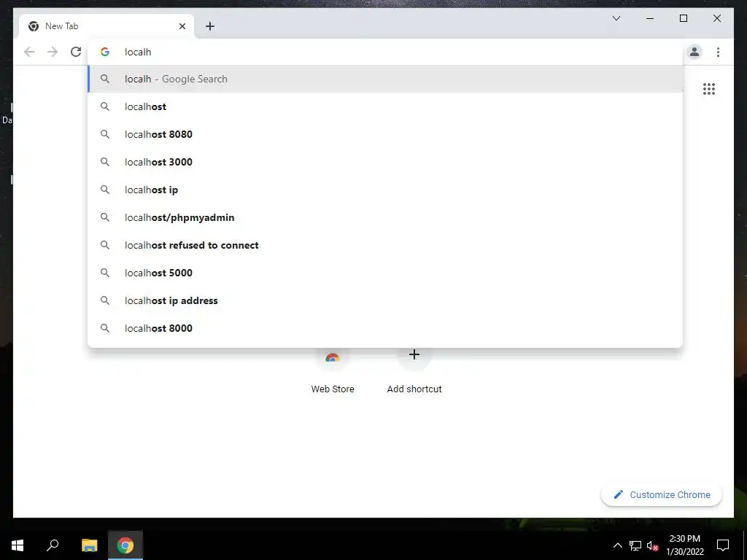Open a new tab with the plus button

(x=210, y=26)
